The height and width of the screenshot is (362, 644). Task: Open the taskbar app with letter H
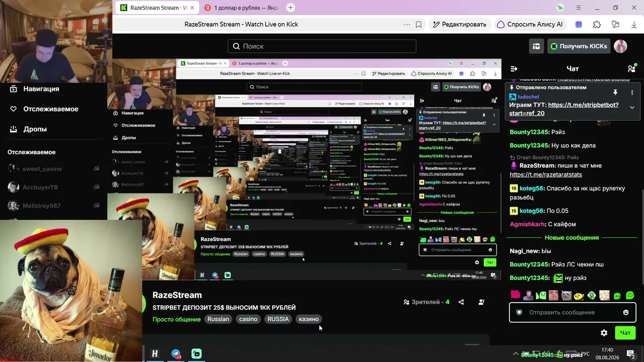pos(154,354)
